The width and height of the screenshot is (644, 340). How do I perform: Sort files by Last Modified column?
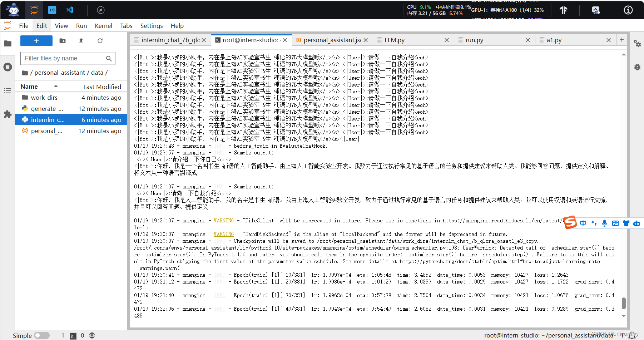tap(102, 87)
